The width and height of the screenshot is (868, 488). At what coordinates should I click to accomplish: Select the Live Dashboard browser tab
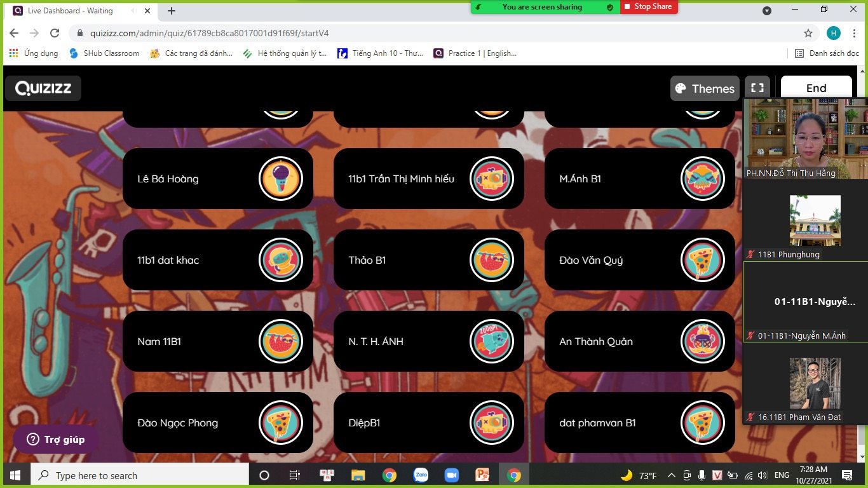76,11
